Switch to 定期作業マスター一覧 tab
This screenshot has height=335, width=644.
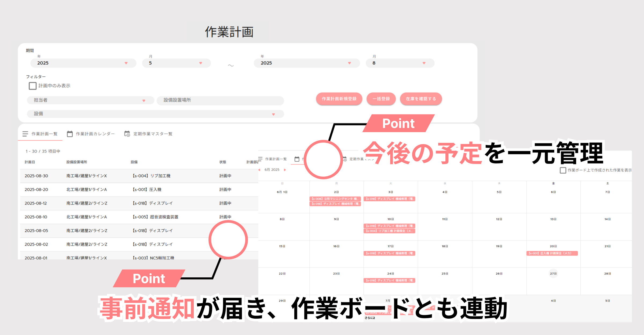point(153,134)
